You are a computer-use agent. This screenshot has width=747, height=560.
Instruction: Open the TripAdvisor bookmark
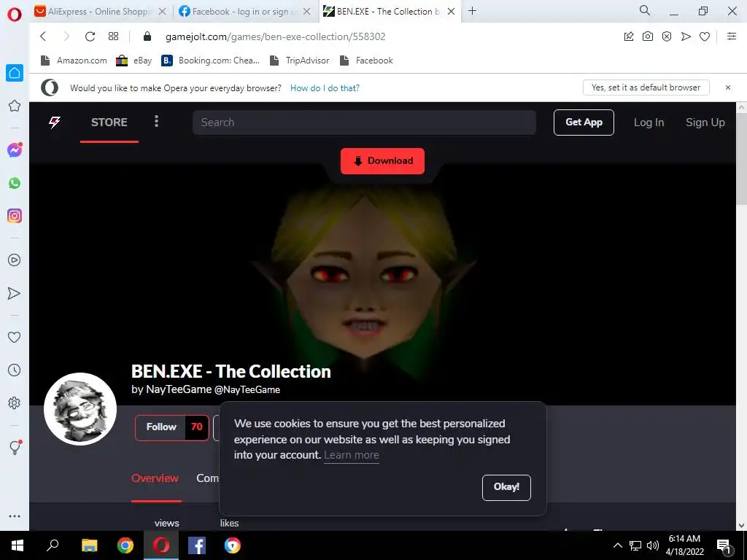(300, 61)
